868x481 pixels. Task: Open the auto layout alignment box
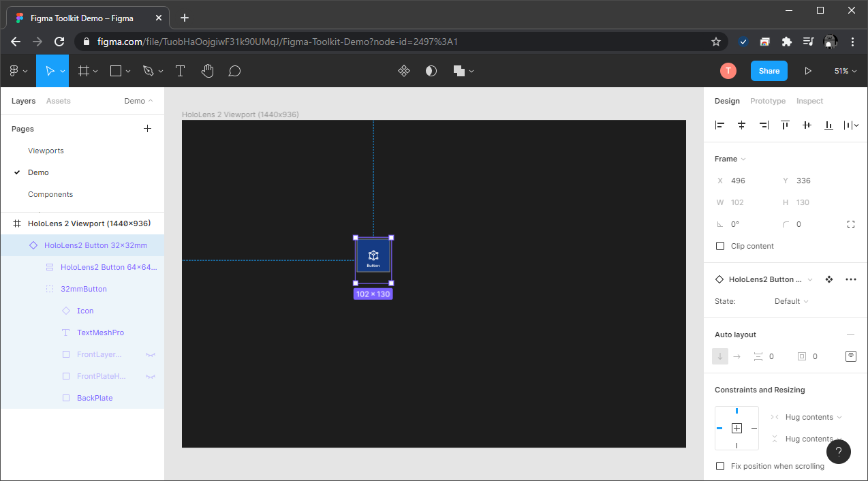(x=851, y=356)
